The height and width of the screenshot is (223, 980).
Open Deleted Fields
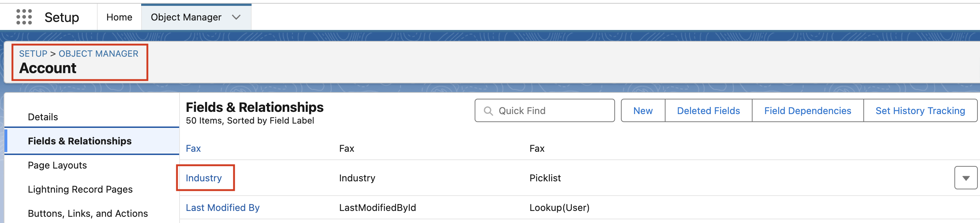708,111
